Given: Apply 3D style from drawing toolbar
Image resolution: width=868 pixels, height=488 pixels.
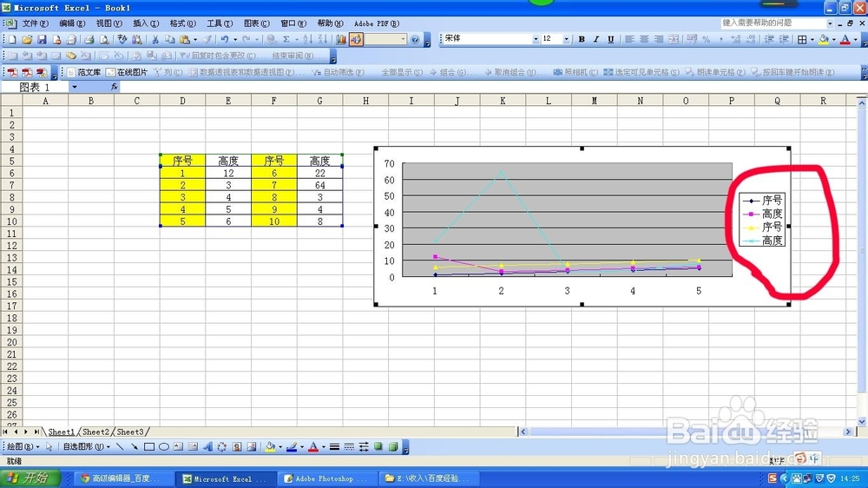Looking at the screenshot, I should 393,447.
